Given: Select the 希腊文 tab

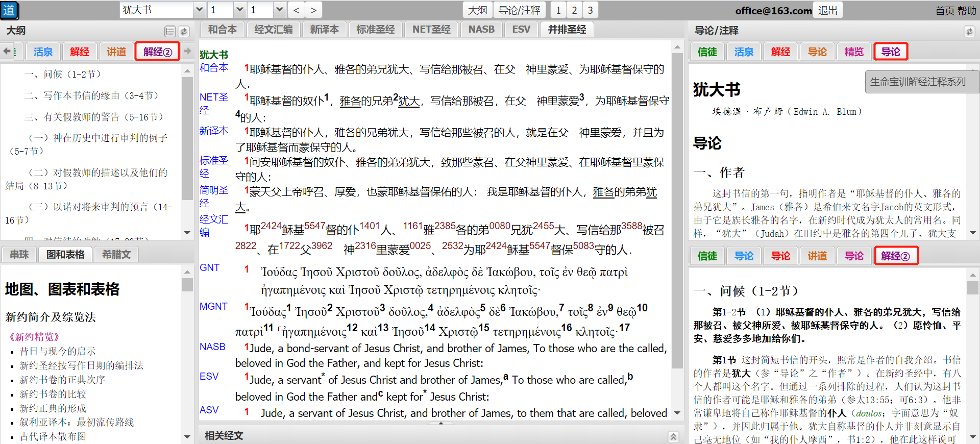Looking at the screenshot, I should [116, 254].
